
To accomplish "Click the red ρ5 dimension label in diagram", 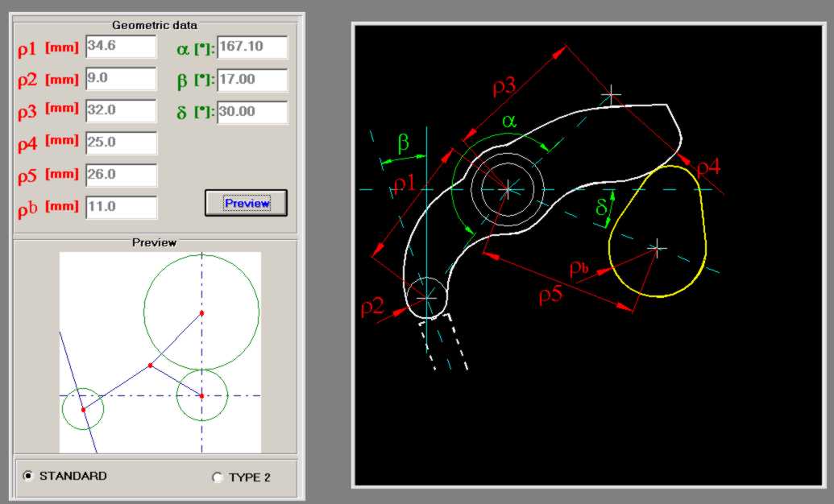I will tap(552, 295).
